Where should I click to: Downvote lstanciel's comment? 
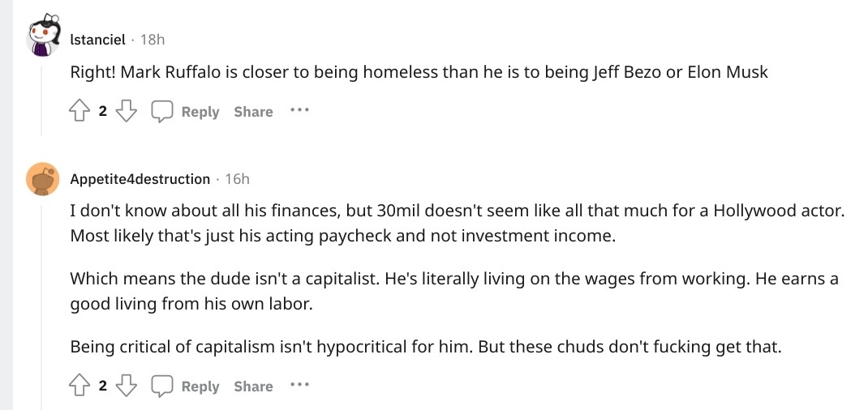pyautogui.click(x=126, y=112)
